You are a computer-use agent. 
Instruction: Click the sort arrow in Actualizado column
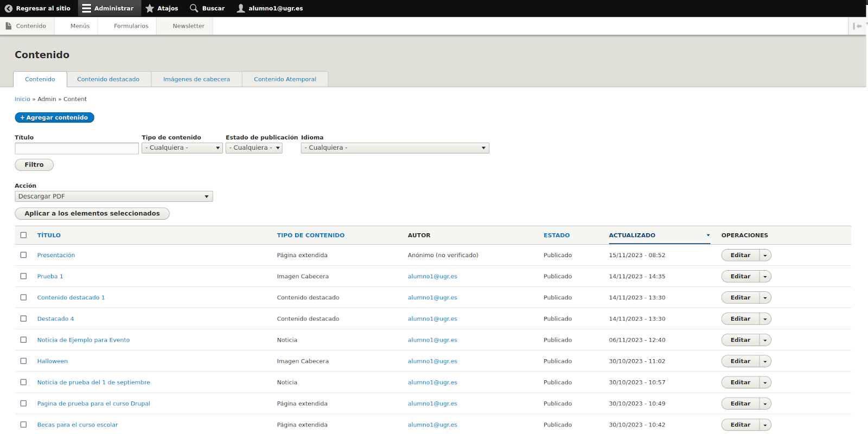point(708,235)
